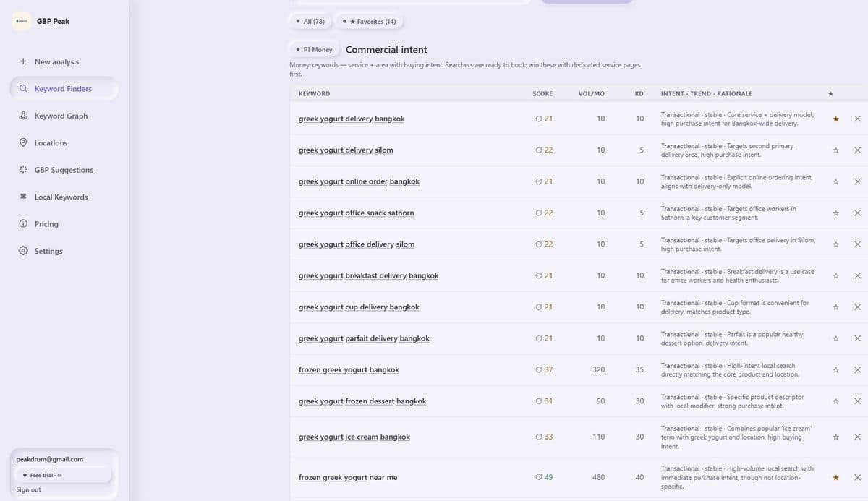
Task: Click the Free trial badge
Action: click(x=64, y=475)
